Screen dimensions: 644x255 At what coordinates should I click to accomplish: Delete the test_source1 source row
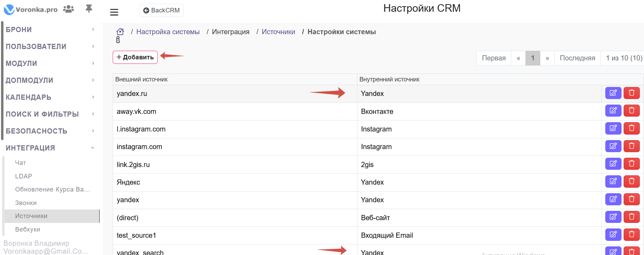(x=631, y=235)
